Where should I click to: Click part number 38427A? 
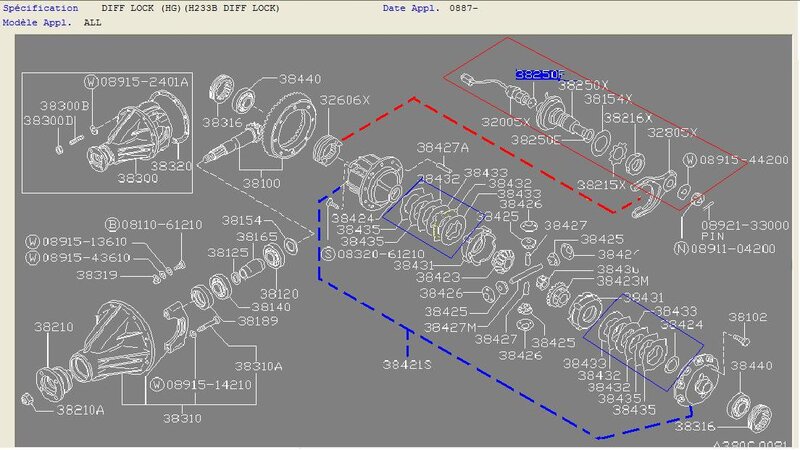pos(443,147)
